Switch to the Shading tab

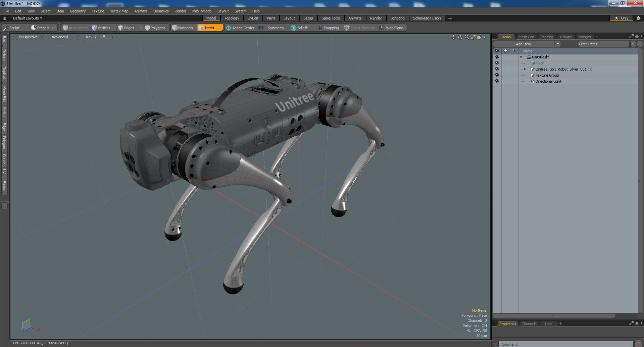point(546,37)
